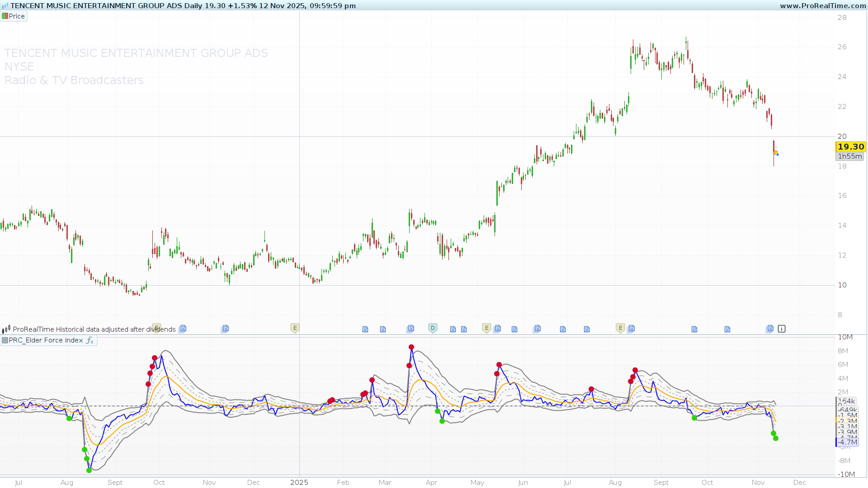Click the candlestick icon before Historical data text

coord(6,329)
